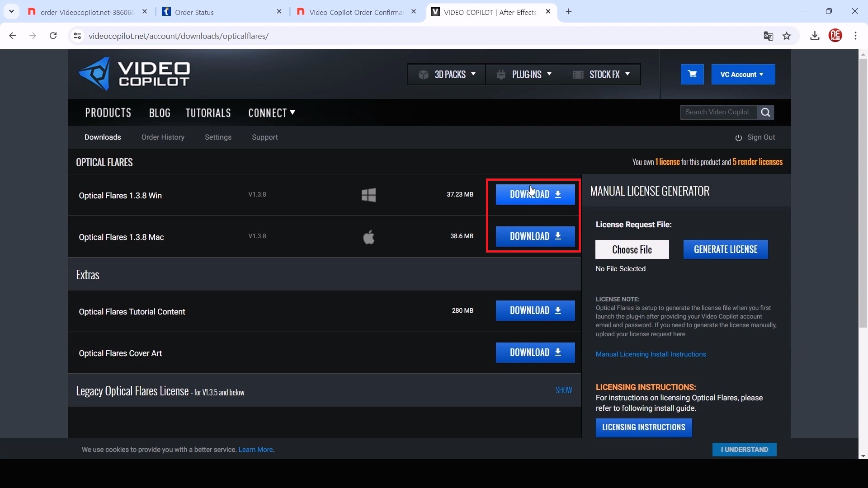Viewport: 868px width, 488px height.
Task: Expand the Plug-ins dropdown
Action: 524,75
